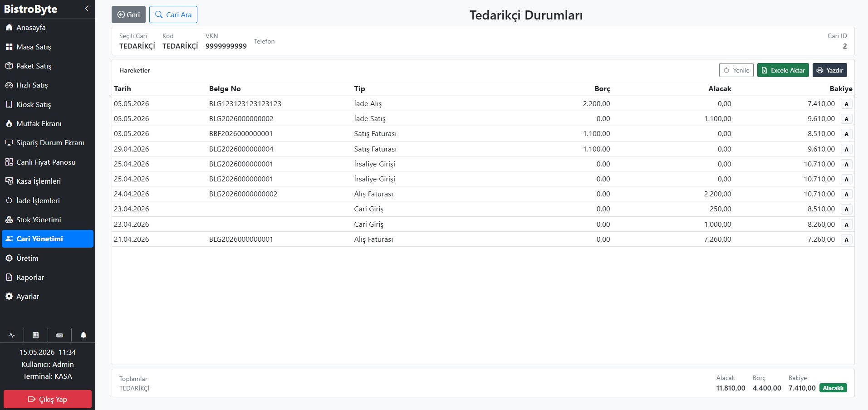Click the 03.05.2026 date cell
Viewport: 868px width, 410px height.
[132, 133]
